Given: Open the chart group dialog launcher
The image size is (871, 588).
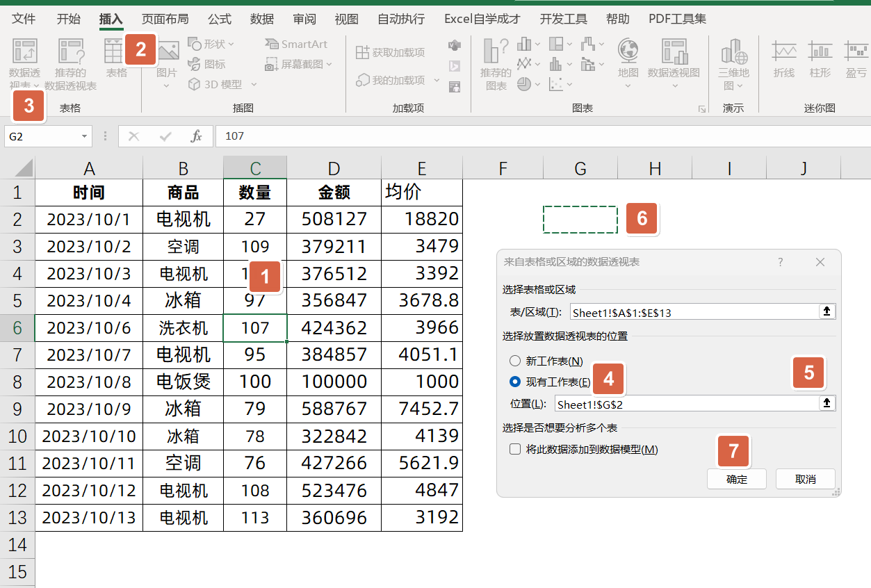Looking at the screenshot, I should pos(701,109).
